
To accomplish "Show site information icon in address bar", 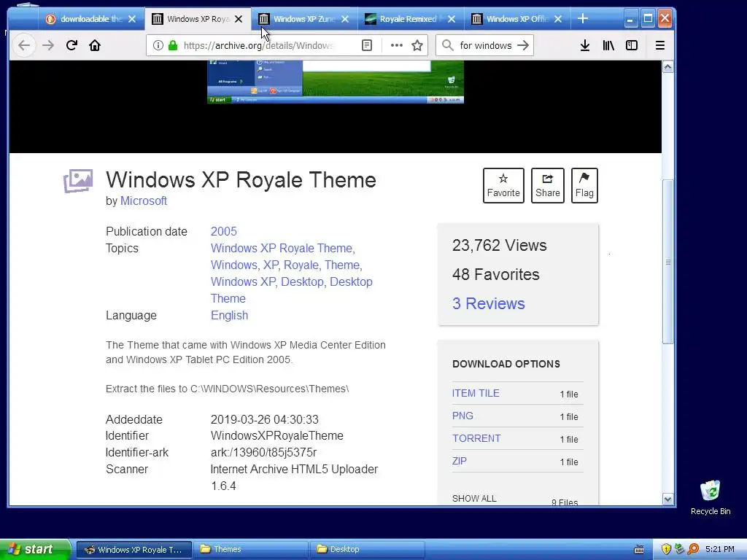I will pos(158,45).
